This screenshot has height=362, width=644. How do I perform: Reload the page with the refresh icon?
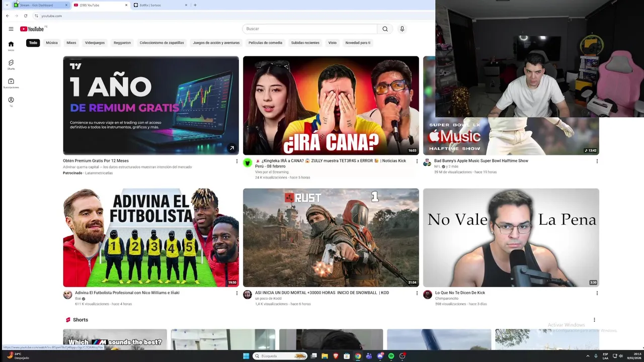click(26, 16)
